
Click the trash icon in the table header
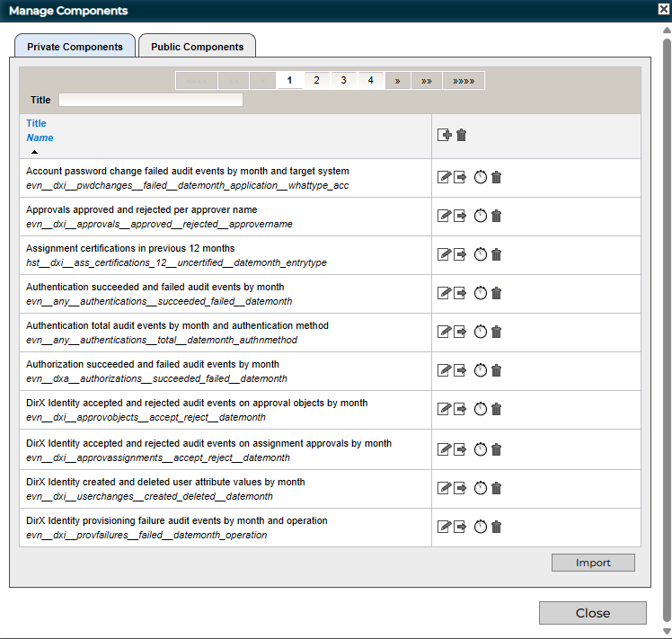point(462,135)
